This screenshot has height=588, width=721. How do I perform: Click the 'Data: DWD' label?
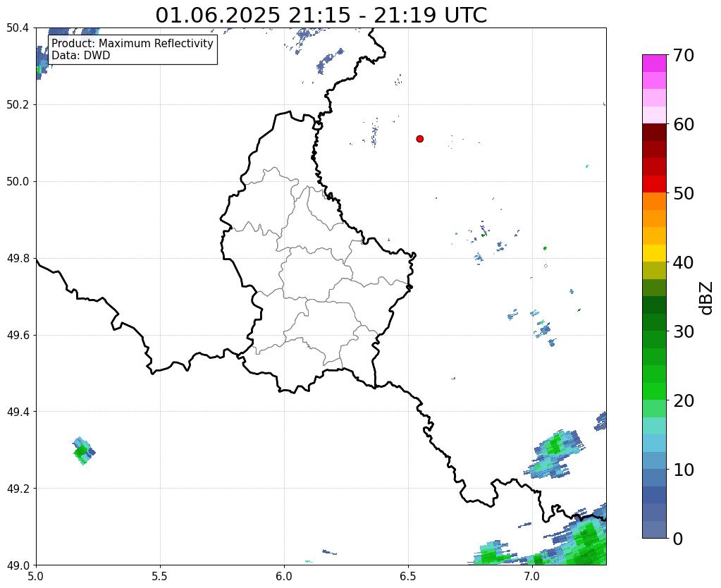81,55
